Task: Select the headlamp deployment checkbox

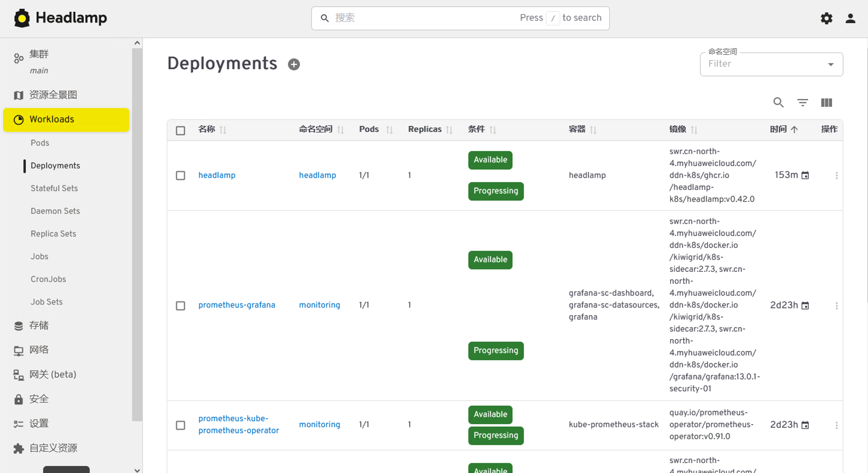Action: tap(181, 176)
